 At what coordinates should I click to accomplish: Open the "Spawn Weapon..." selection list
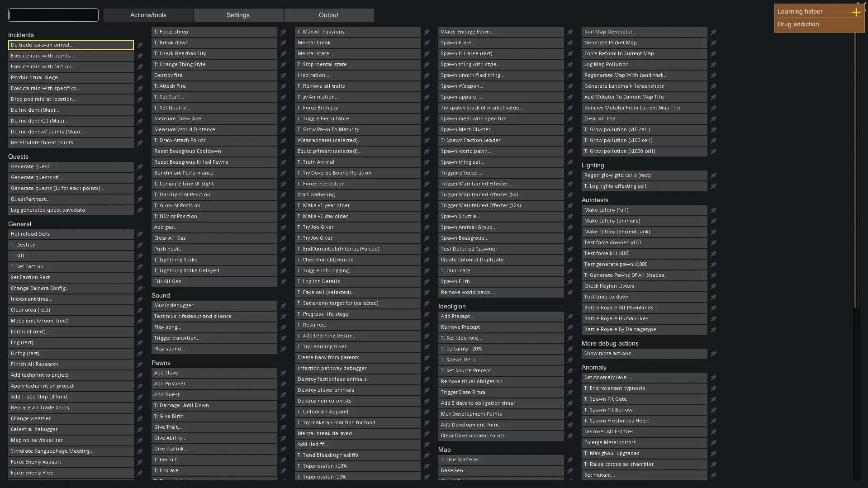click(x=501, y=86)
